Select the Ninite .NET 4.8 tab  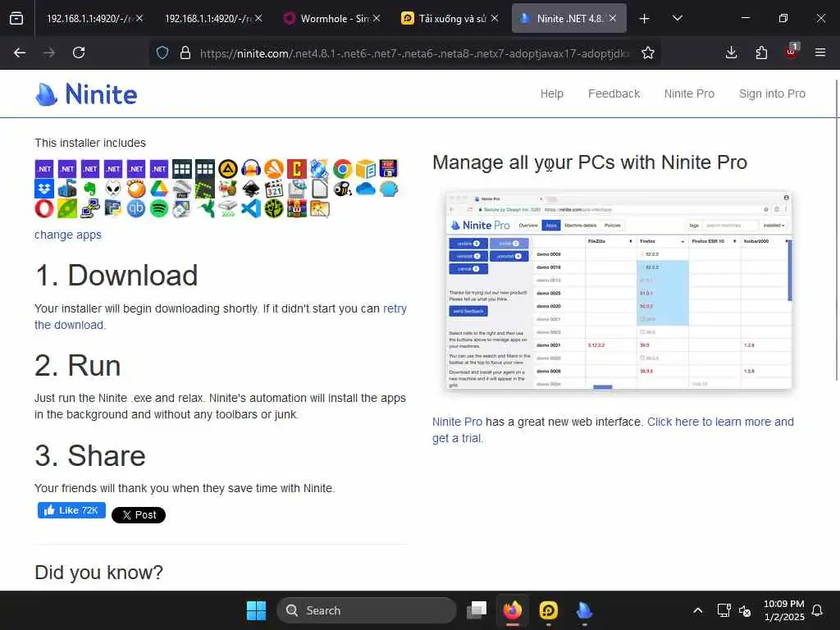[x=569, y=18]
